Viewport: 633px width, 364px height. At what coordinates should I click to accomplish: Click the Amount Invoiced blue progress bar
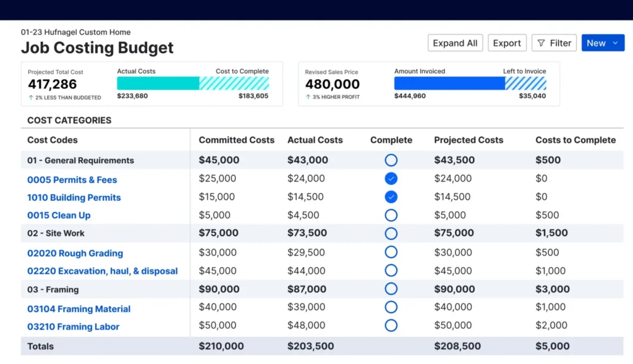tap(449, 83)
